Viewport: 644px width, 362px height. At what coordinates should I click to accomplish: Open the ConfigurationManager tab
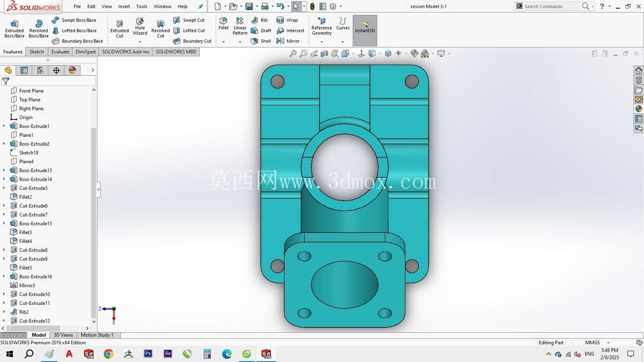pos(40,70)
